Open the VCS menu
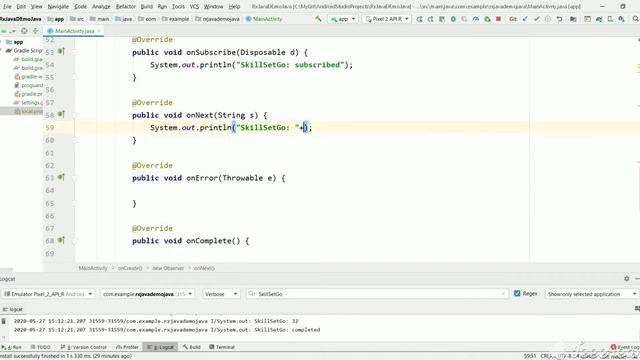 click(x=194, y=7)
